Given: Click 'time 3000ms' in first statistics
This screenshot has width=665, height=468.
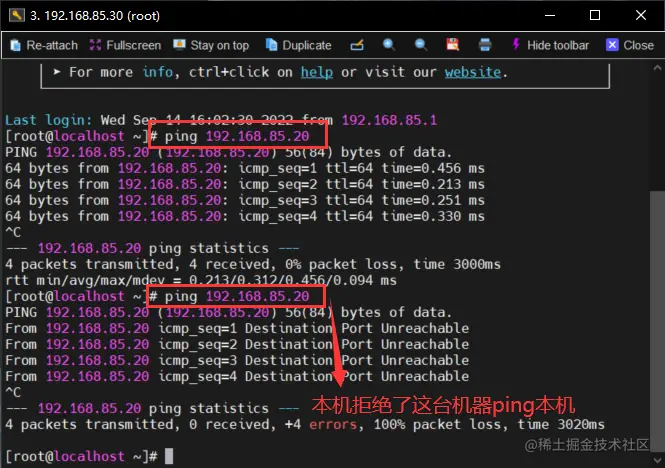Looking at the screenshot, I should [x=457, y=264].
